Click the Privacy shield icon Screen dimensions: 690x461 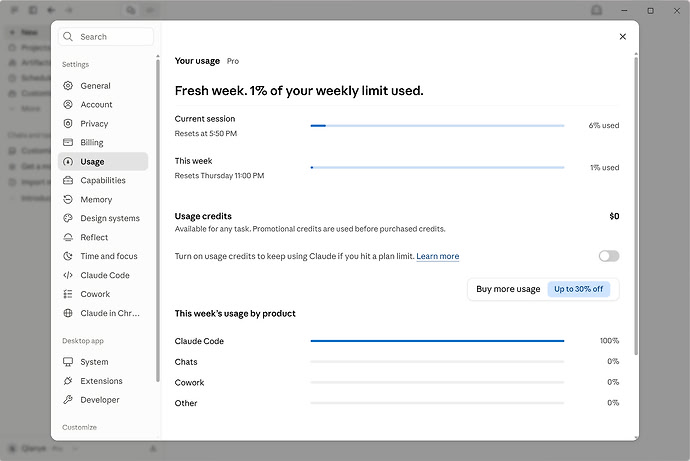(68, 124)
